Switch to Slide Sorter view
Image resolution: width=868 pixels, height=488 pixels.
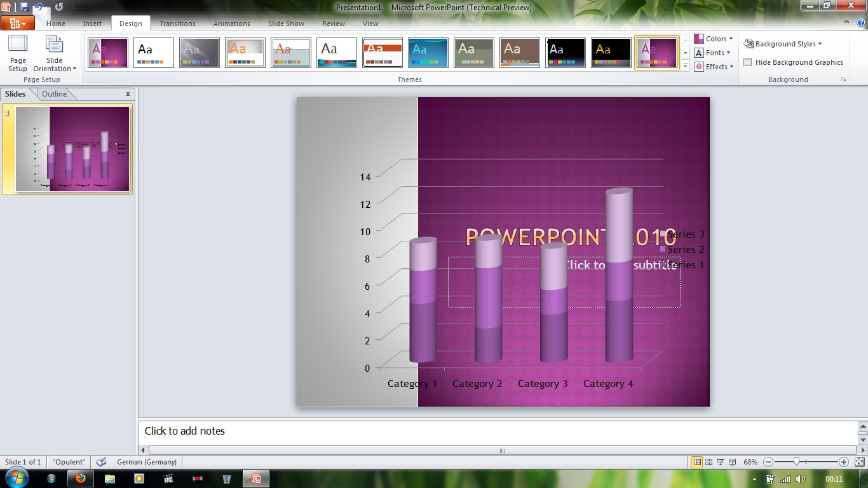(x=709, y=462)
